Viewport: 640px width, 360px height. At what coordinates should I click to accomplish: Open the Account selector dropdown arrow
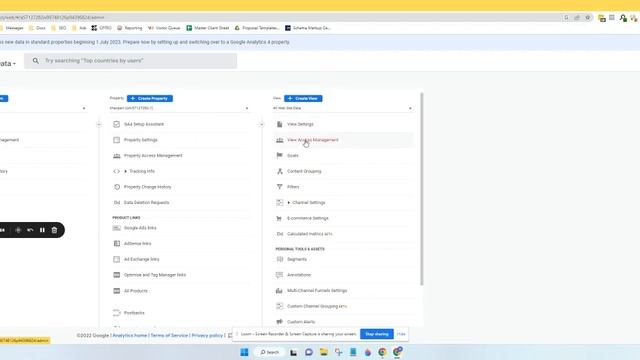coord(84,109)
